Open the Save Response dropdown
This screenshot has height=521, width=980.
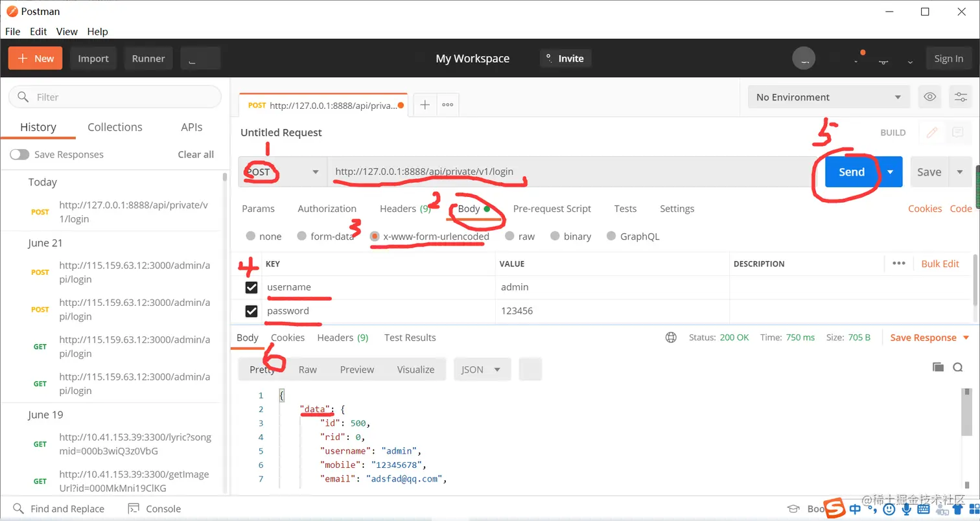click(929, 338)
